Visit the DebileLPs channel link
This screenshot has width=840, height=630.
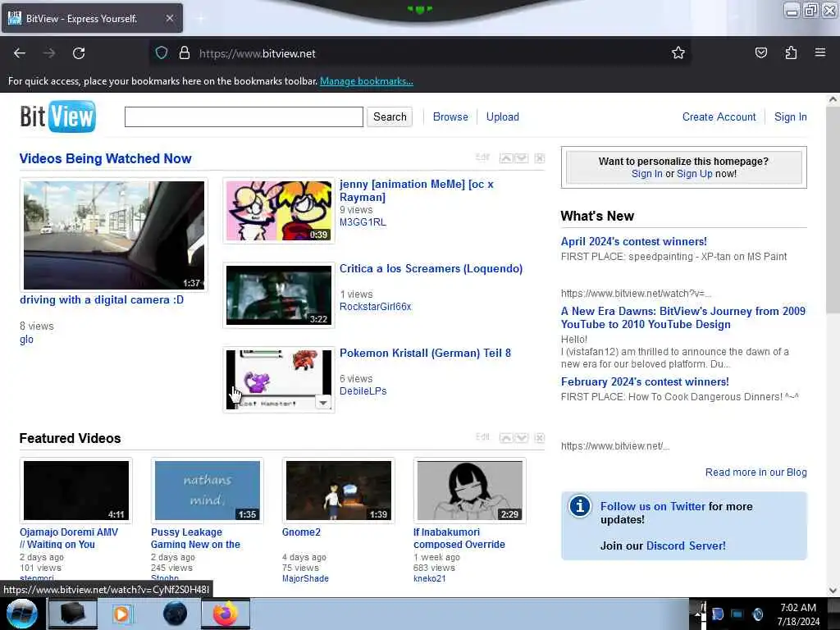point(363,391)
